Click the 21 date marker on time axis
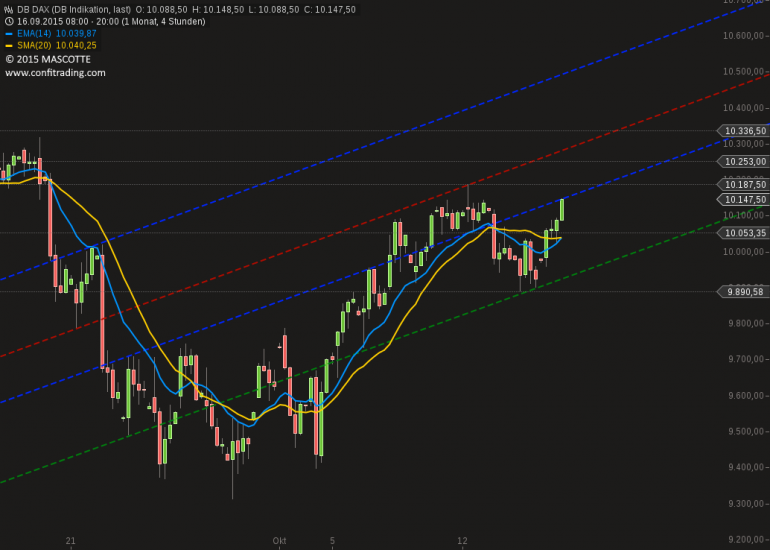The height and width of the screenshot is (550, 770). click(x=71, y=541)
